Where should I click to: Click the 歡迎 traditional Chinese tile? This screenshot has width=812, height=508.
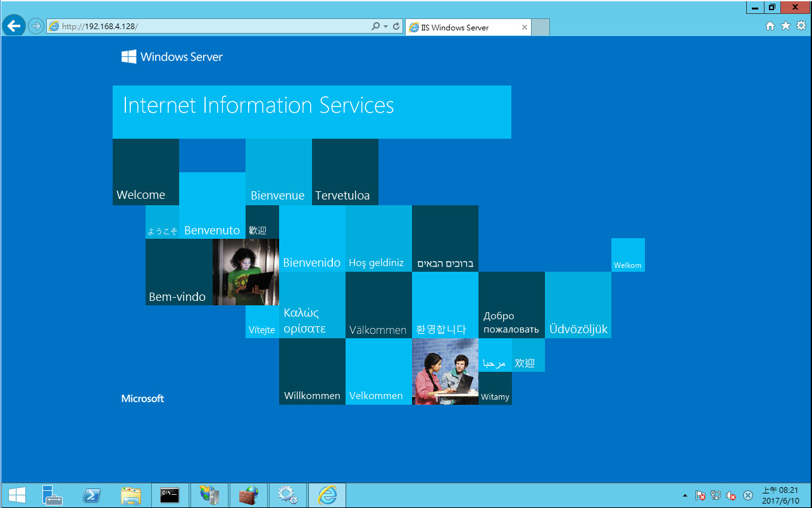pos(262,222)
